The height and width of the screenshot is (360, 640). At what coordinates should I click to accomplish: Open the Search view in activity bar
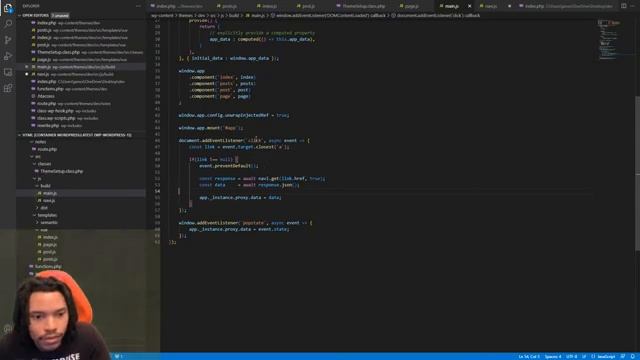coord(8,23)
